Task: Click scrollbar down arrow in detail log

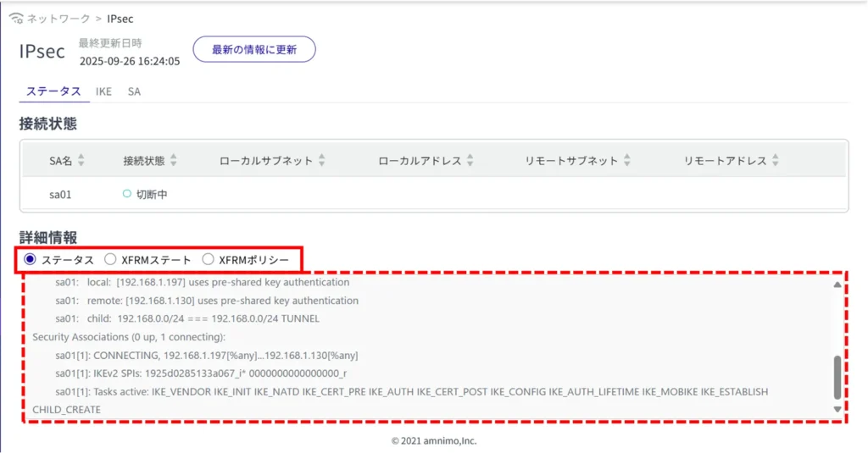Action: 838,409
